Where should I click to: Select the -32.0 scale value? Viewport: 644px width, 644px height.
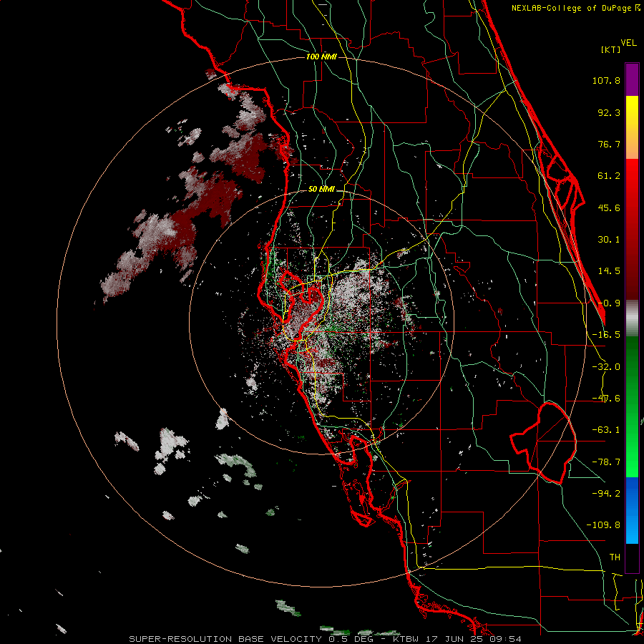[x=606, y=367]
